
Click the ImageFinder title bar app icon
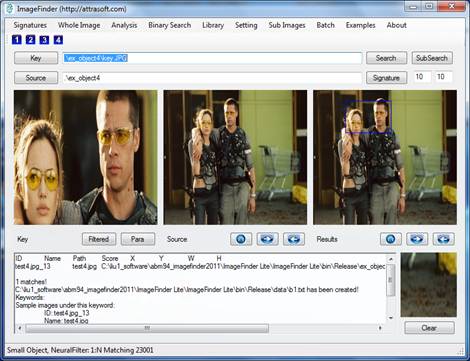pyautogui.click(x=10, y=8)
